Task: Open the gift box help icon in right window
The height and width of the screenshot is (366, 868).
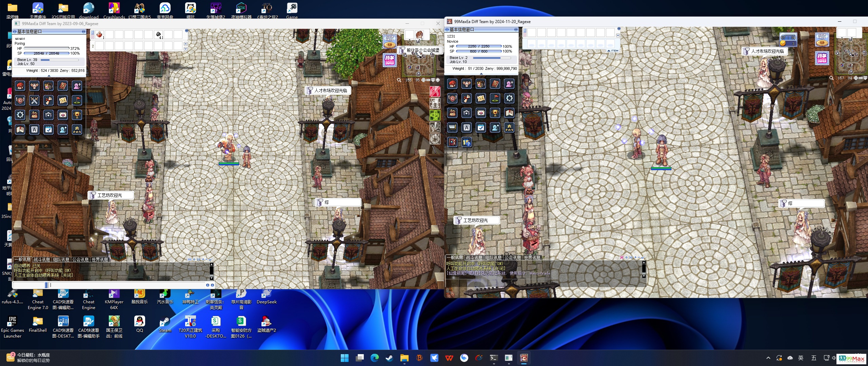Action: (x=467, y=142)
